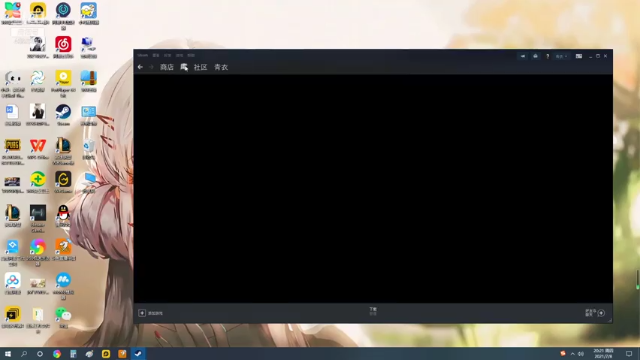
Task: Select the PotPlayer desktop shortcut
Action: point(63,83)
